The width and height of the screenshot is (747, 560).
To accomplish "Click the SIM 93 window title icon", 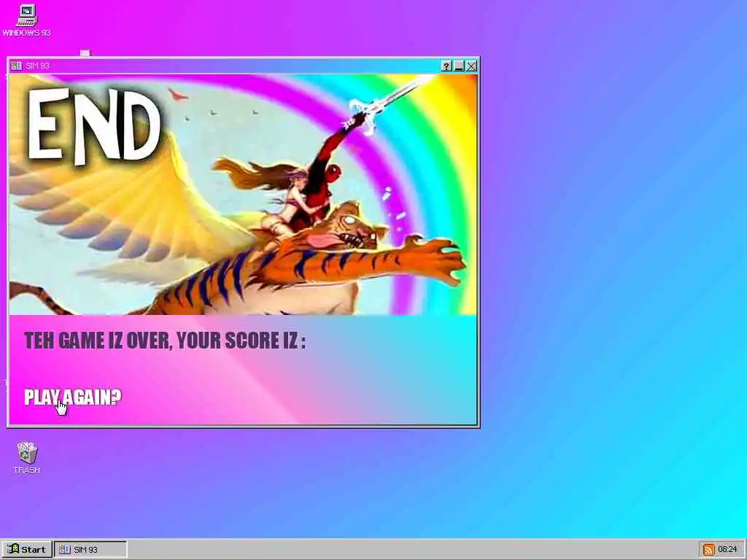I will click(x=17, y=66).
